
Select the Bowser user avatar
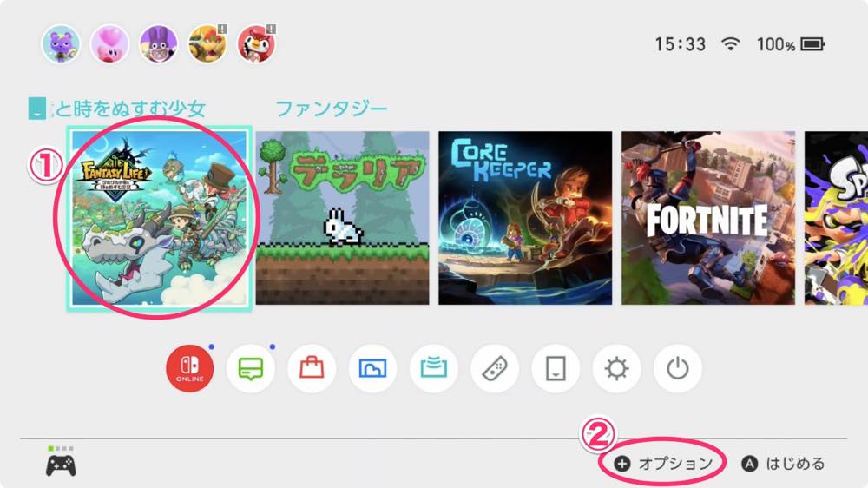tap(207, 43)
